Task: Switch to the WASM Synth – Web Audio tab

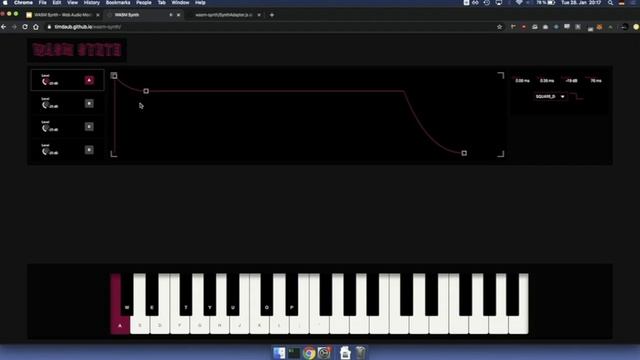Action: pyautogui.click(x=62, y=15)
